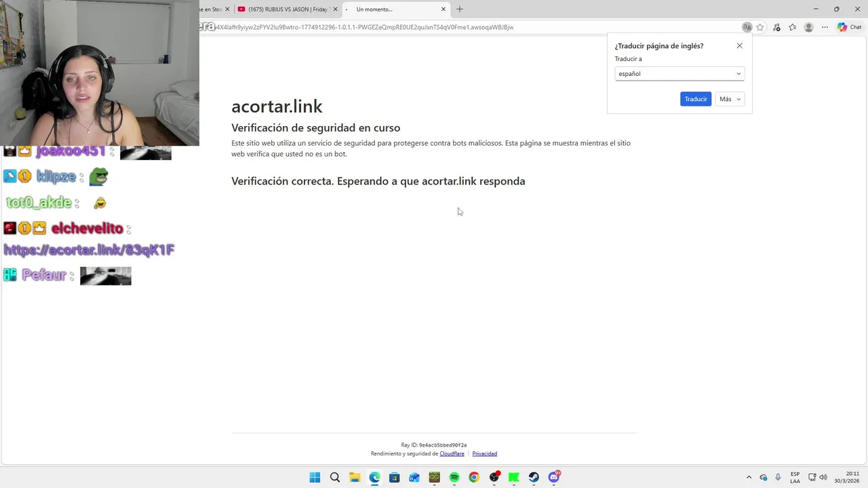Expand the español language dropdown
This screenshot has height=488, width=868.
(x=679, y=74)
